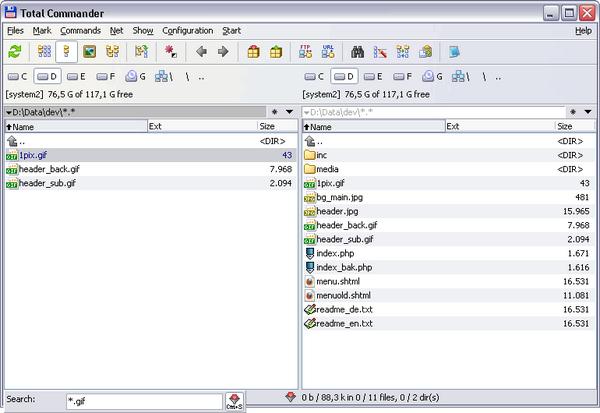
Task: Click left panel path bar D:\Data\dev
Action: [x=135, y=112]
